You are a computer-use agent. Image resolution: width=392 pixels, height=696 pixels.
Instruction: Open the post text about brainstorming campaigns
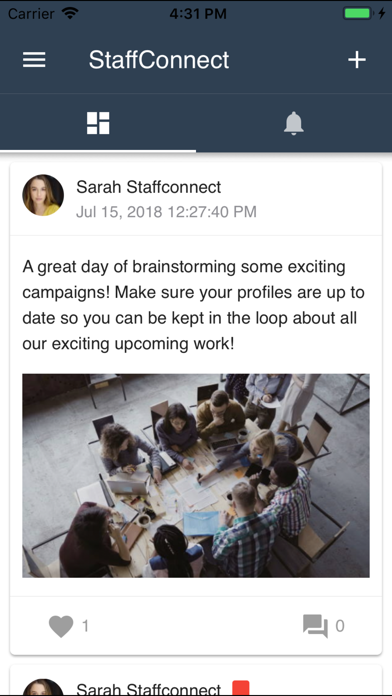click(194, 305)
